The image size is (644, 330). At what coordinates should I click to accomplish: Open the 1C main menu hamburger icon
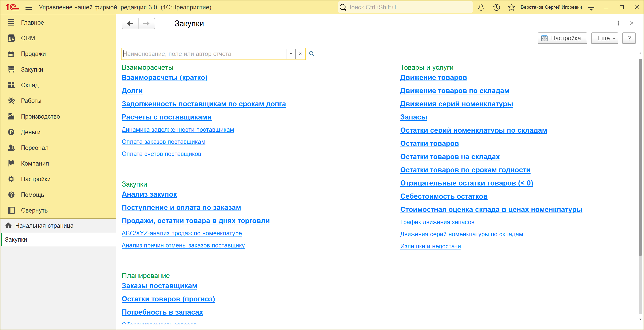[29, 7]
